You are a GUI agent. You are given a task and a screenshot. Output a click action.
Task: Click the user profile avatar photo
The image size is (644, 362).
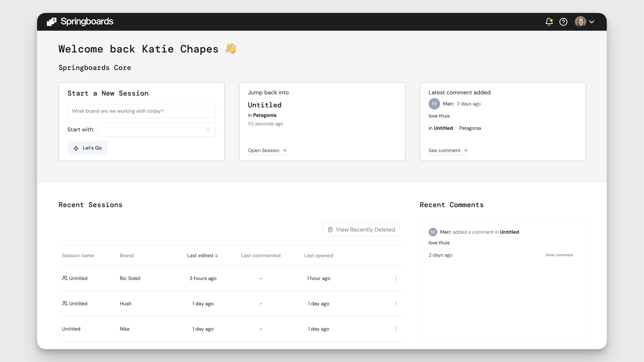tap(580, 22)
